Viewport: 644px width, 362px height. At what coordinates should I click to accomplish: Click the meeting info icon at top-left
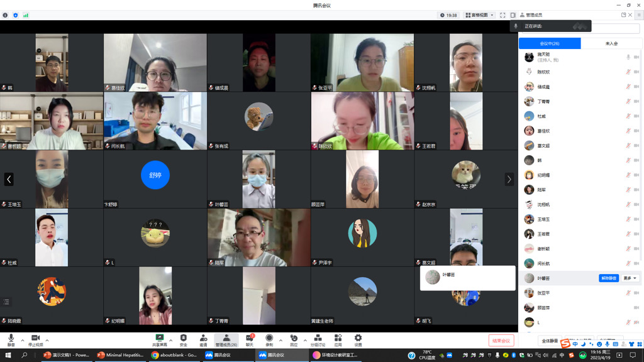[x=5, y=15]
